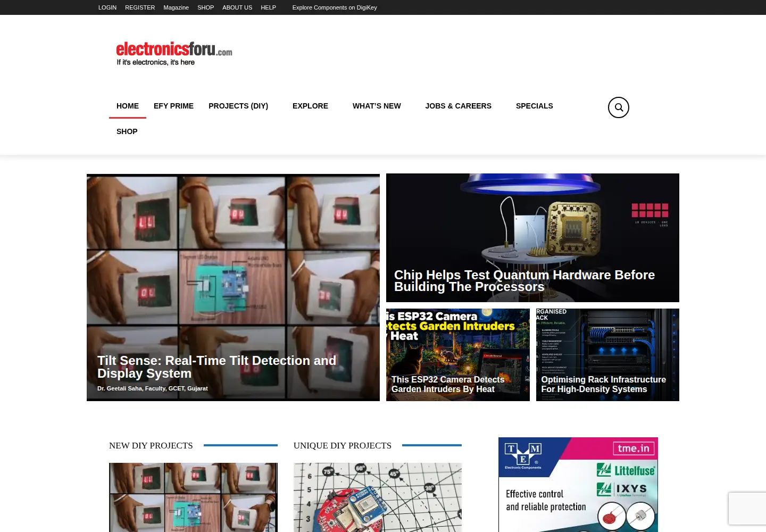Select the HOME menu item
The image size is (766, 532).
pyautogui.click(x=128, y=106)
